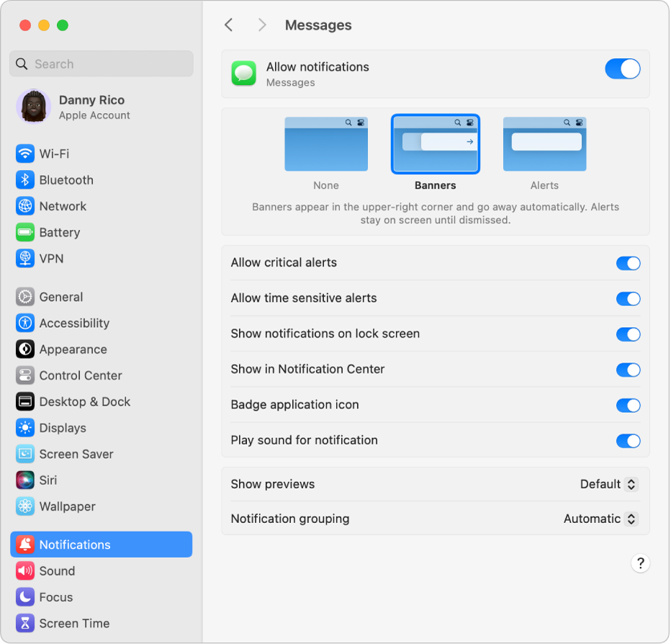Click the Battery icon in sidebar
Screen dimensions: 671x644
click(26, 232)
